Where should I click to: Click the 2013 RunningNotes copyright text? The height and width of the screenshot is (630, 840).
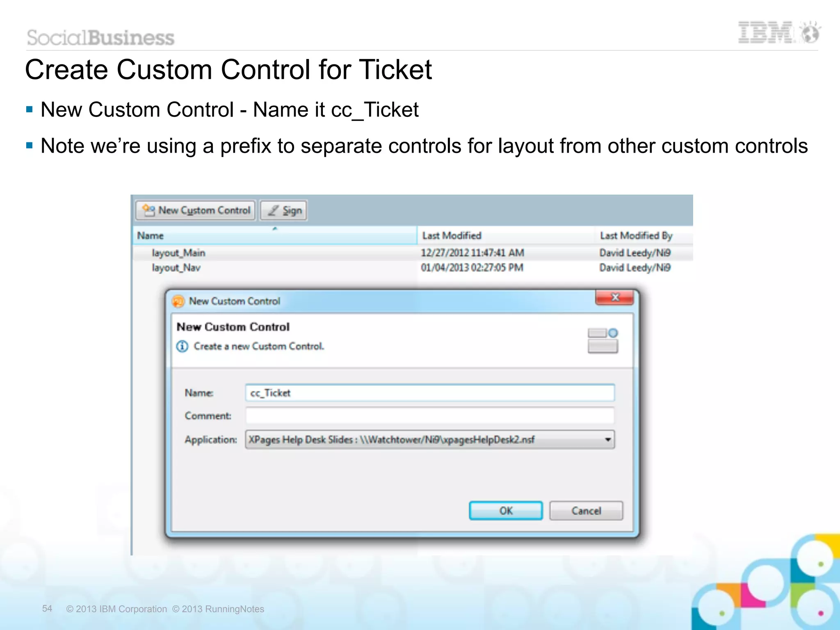click(218, 609)
